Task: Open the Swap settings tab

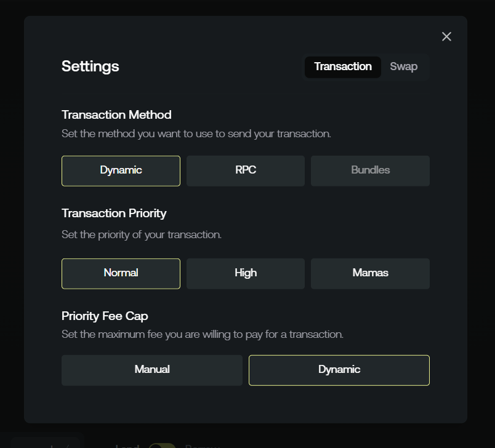Action: [404, 66]
